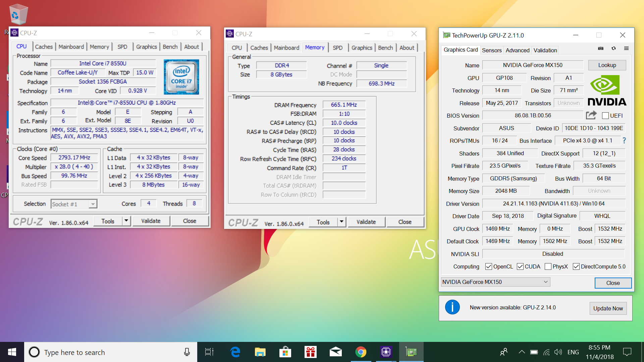This screenshot has height=362, width=644.
Task: Click the blue info icon in update notice
Action: point(452,307)
